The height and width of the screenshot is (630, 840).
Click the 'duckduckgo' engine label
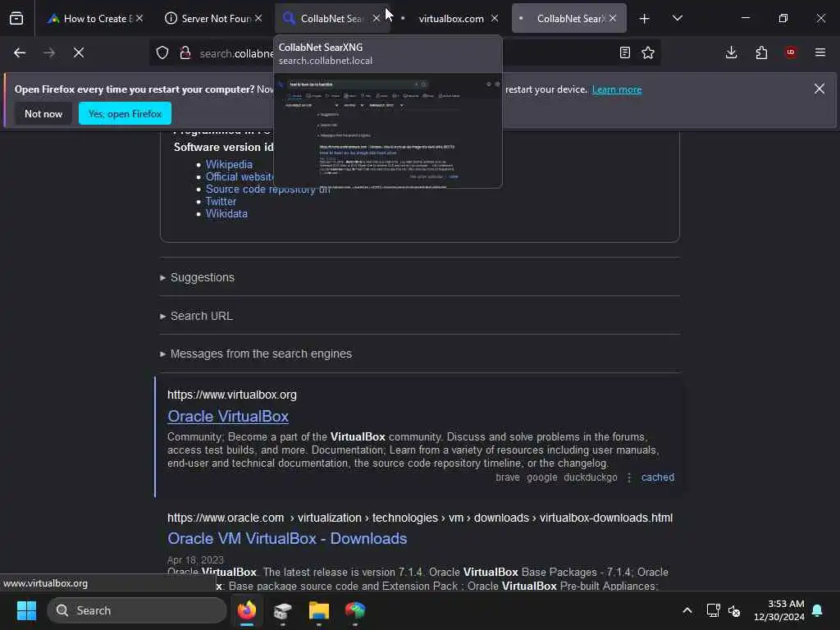(591, 477)
